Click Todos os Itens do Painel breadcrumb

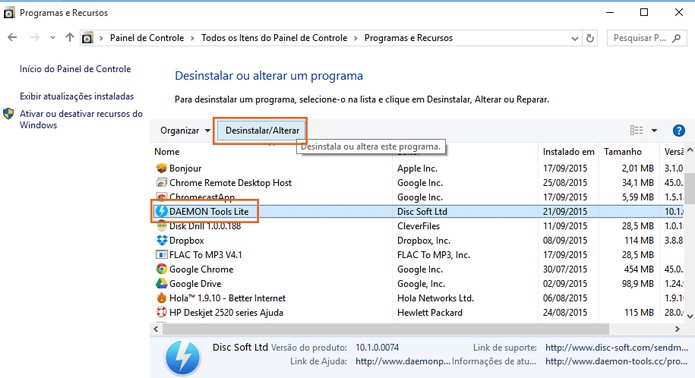pos(274,38)
